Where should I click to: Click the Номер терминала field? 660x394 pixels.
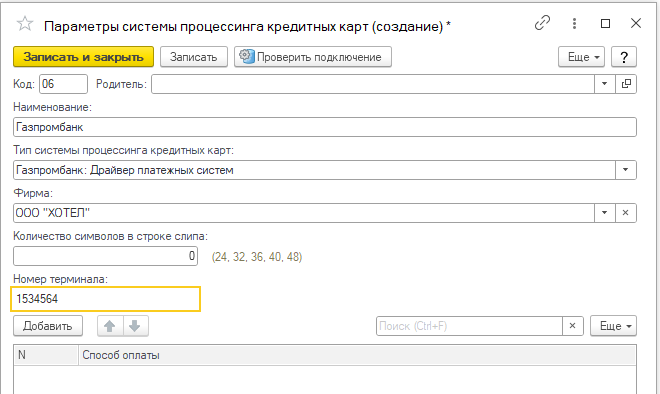[106, 299]
